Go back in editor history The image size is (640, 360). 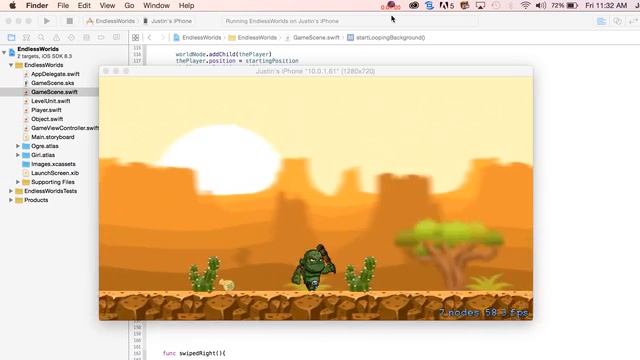coord(150,38)
